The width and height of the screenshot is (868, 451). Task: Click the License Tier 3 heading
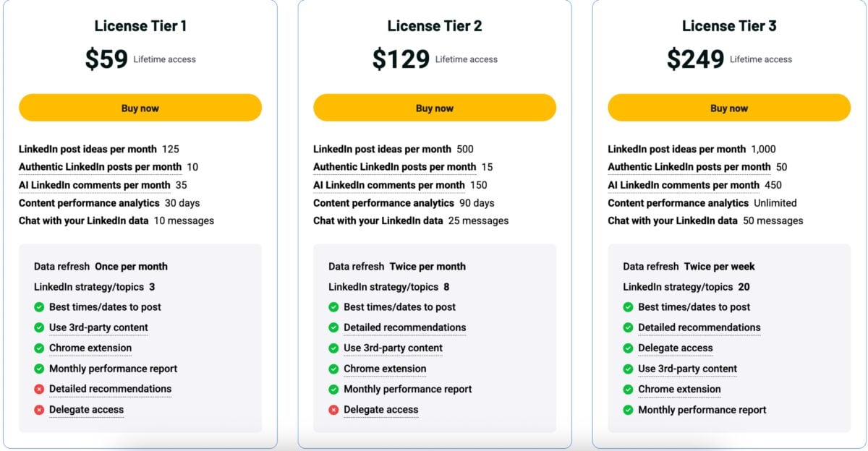coord(728,26)
